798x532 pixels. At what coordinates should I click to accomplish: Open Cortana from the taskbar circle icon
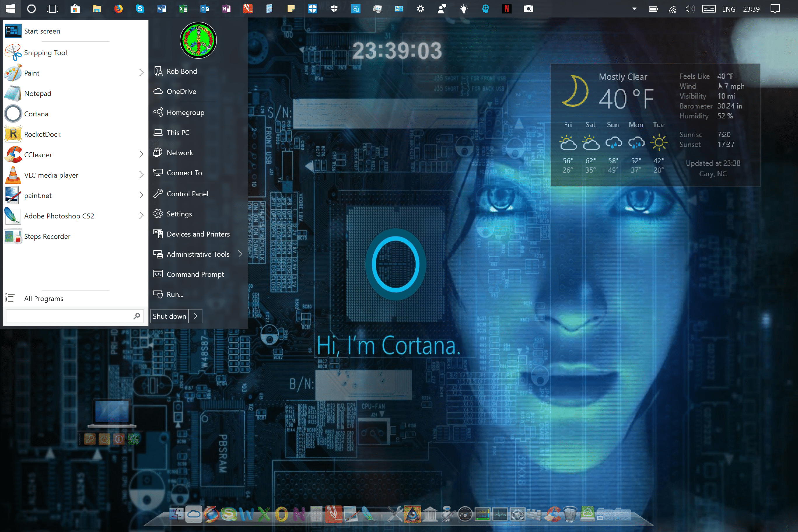(x=31, y=9)
